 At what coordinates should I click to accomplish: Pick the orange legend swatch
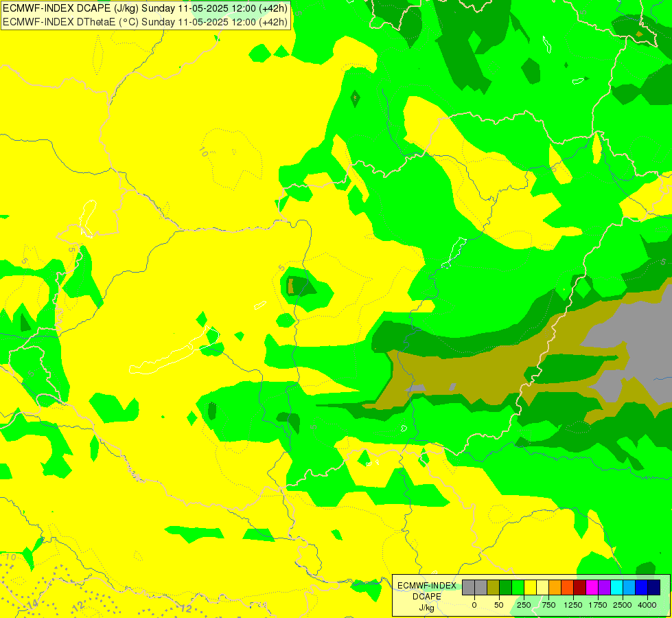(555, 588)
